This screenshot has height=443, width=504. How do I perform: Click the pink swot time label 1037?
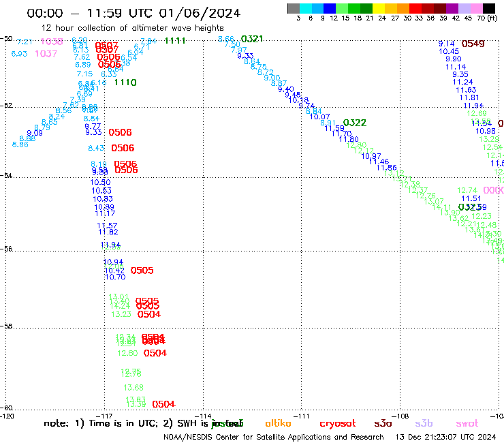coord(46,53)
